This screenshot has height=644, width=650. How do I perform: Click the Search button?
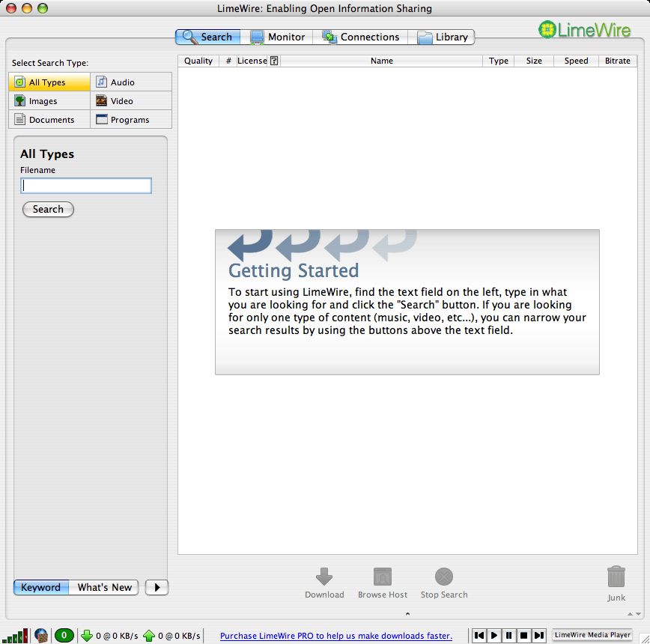48,209
